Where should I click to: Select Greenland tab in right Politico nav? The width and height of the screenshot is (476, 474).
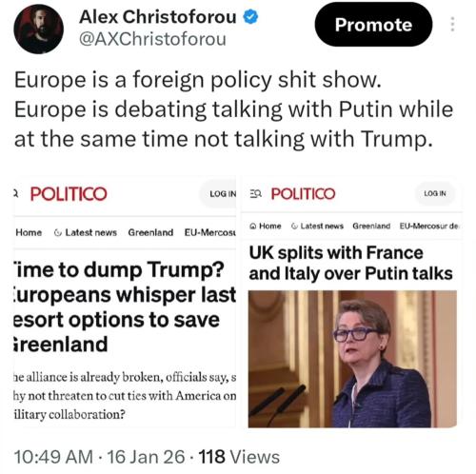371,226
